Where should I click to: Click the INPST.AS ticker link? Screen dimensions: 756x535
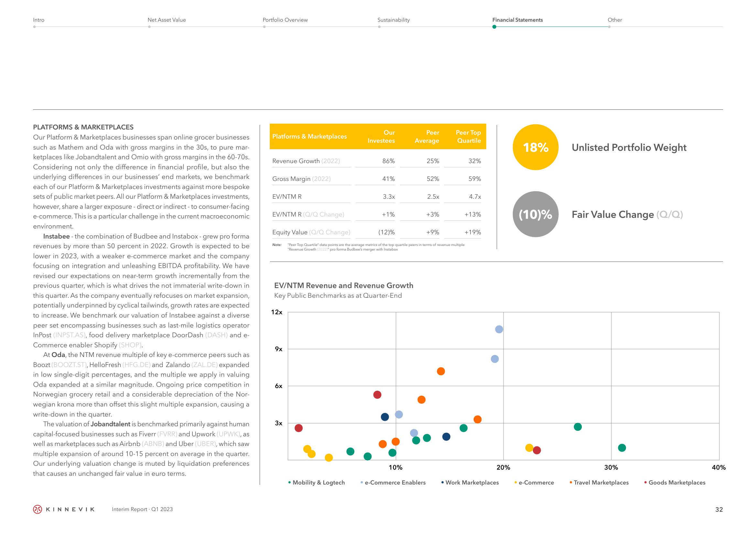click(70, 335)
